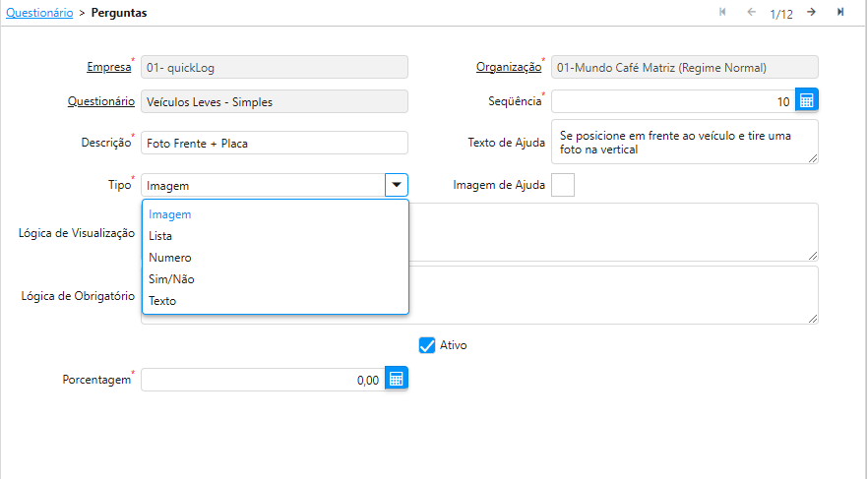Select Imagem in Tipo list
The height and width of the screenshot is (479, 868).
(x=169, y=214)
